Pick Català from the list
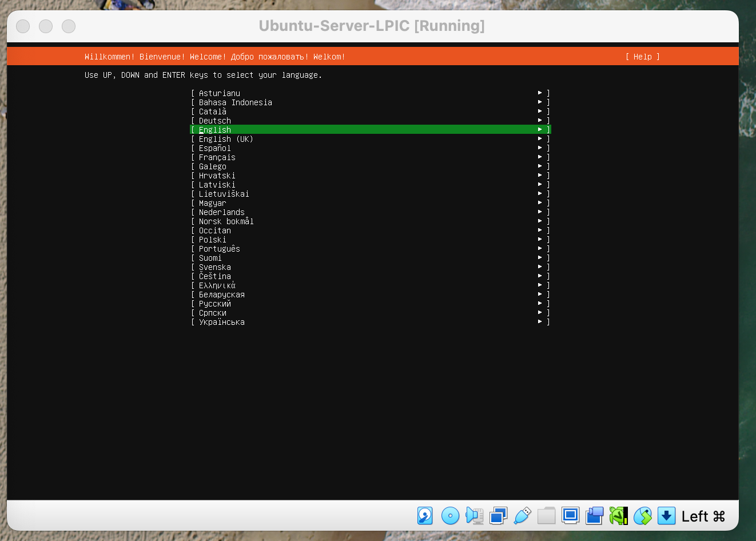756x541 pixels. tap(371, 112)
